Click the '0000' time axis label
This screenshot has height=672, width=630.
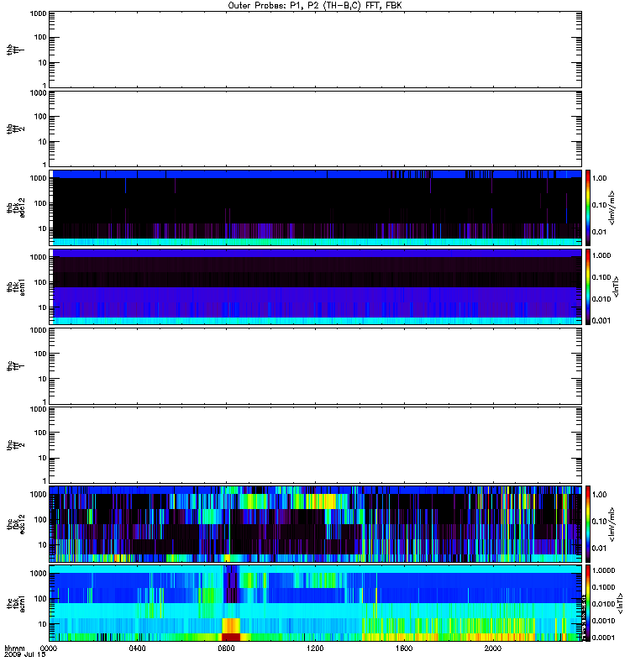[x=49, y=648]
